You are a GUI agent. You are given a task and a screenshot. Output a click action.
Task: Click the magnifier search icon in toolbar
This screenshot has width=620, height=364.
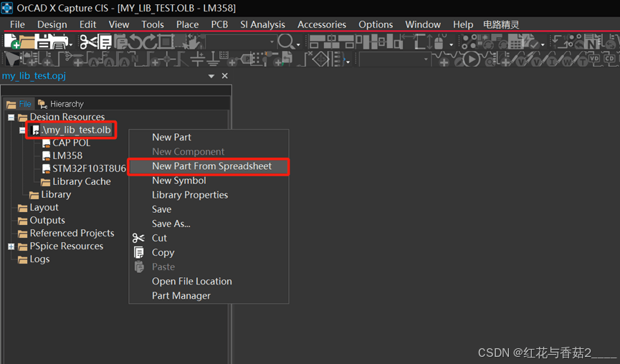point(285,41)
